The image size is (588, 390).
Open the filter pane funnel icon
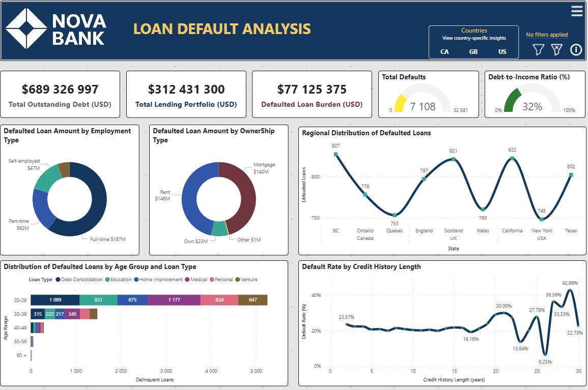coord(538,49)
